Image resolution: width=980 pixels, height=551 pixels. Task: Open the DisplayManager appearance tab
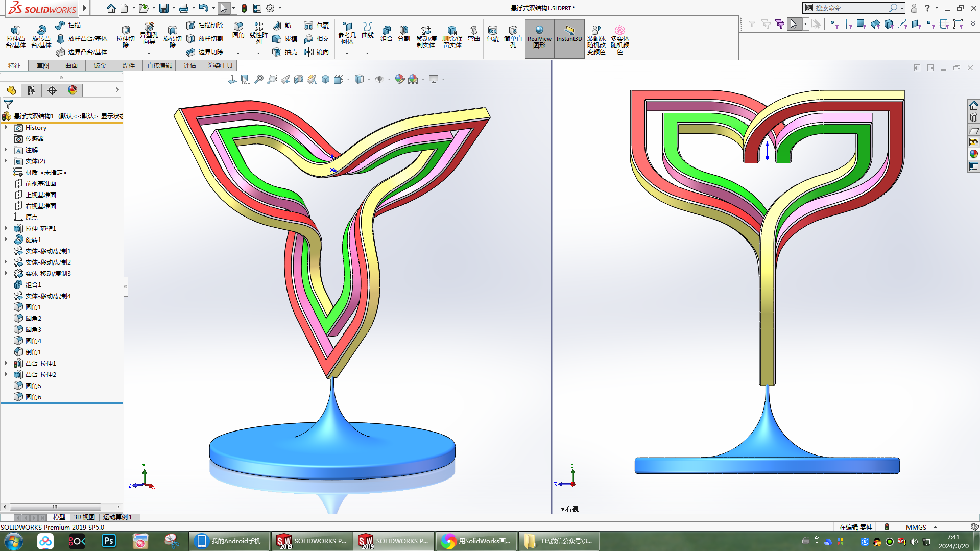[x=73, y=90]
